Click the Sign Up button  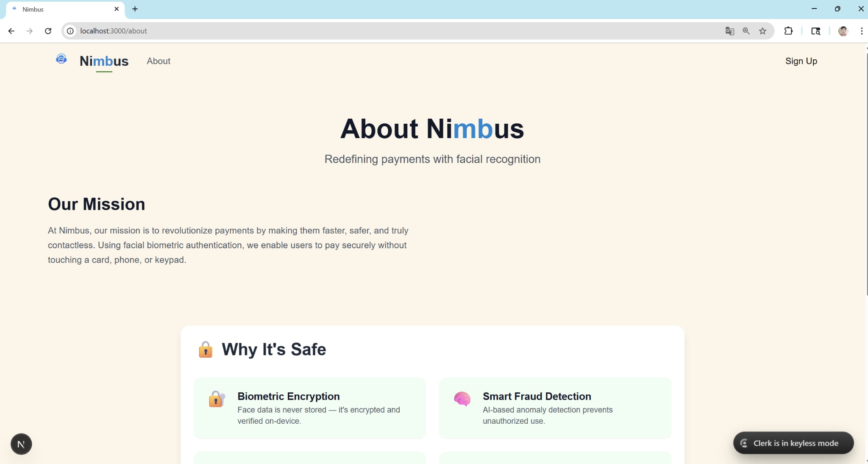tap(801, 61)
